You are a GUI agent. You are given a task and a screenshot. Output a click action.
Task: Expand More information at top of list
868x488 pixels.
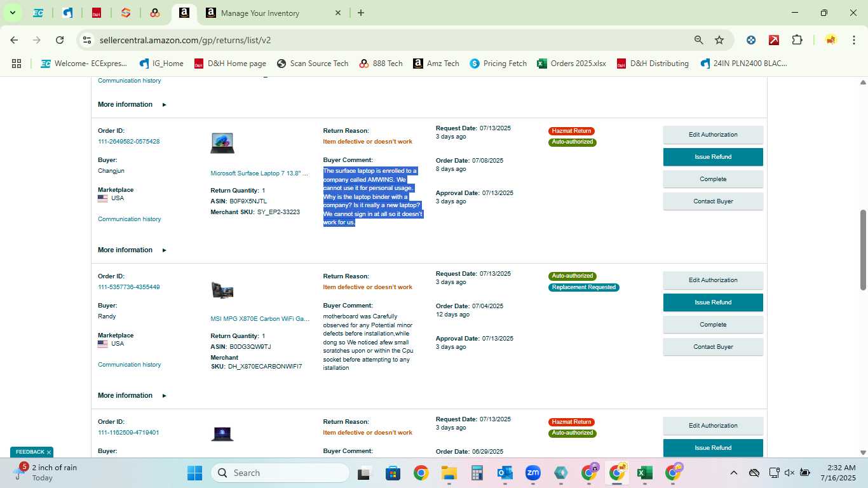click(x=132, y=104)
